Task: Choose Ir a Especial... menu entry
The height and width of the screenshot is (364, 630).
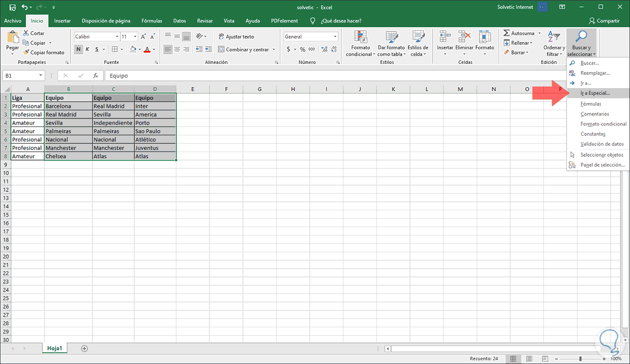Action: coord(597,93)
